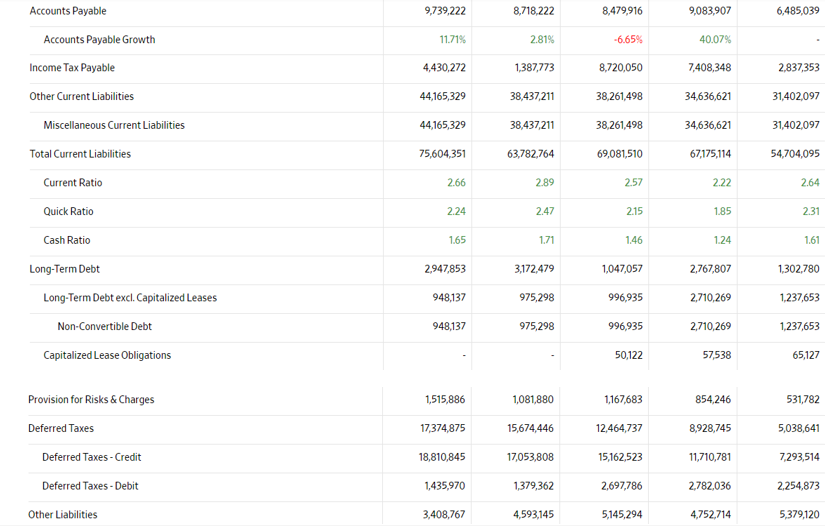Click Cash Ratio value 1.46
Image resolution: width=825 pixels, height=526 pixels.
click(634, 240)
